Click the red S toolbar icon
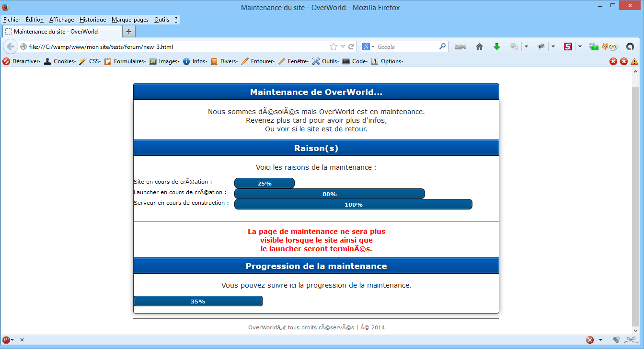The image size is (644, 349). point(568,47)
